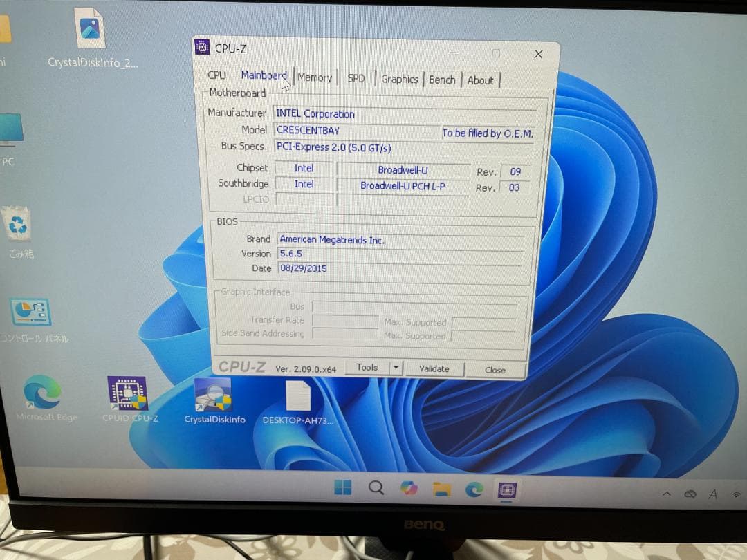This screenshot has width=747, height=560.
Task: Open the Graphics tab in CPU-Z
Action: tap(399, 79)
